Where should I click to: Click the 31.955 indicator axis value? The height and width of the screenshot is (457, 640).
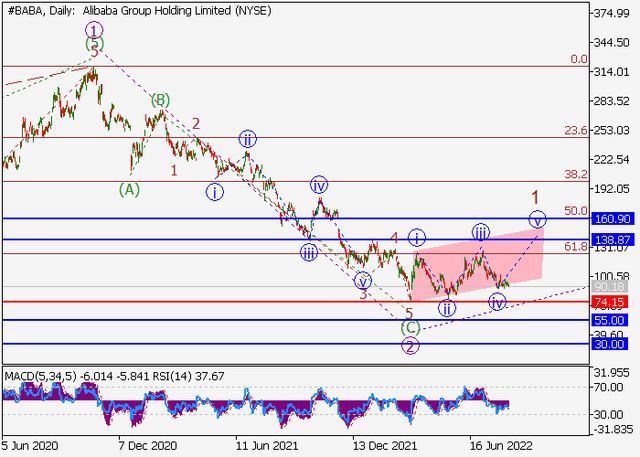[611, 373]
